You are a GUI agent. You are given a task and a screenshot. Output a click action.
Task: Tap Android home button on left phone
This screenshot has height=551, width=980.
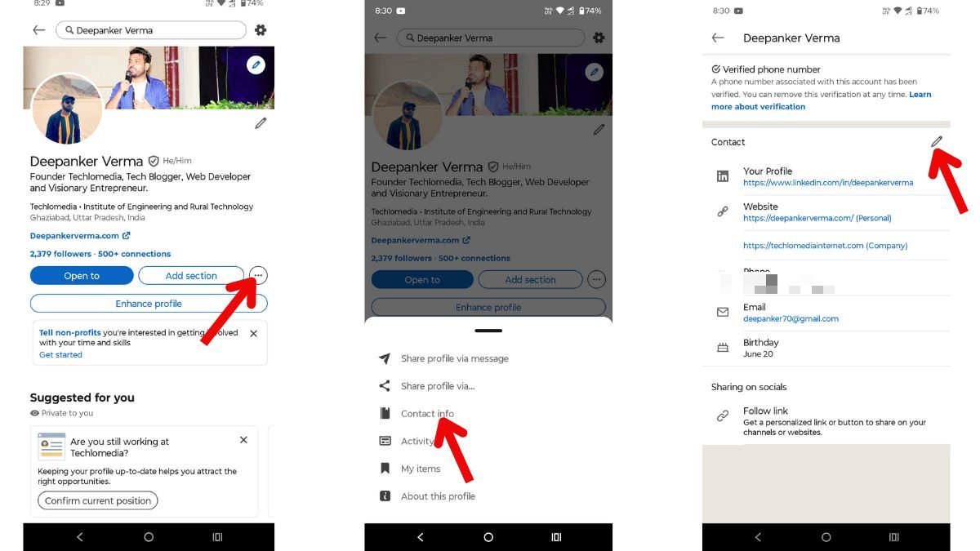(149, 537)
